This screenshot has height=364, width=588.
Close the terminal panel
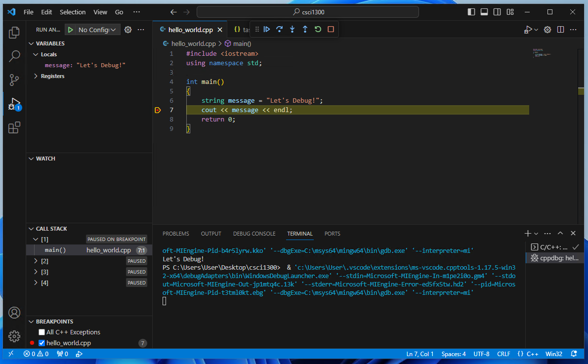pos(573,233)
